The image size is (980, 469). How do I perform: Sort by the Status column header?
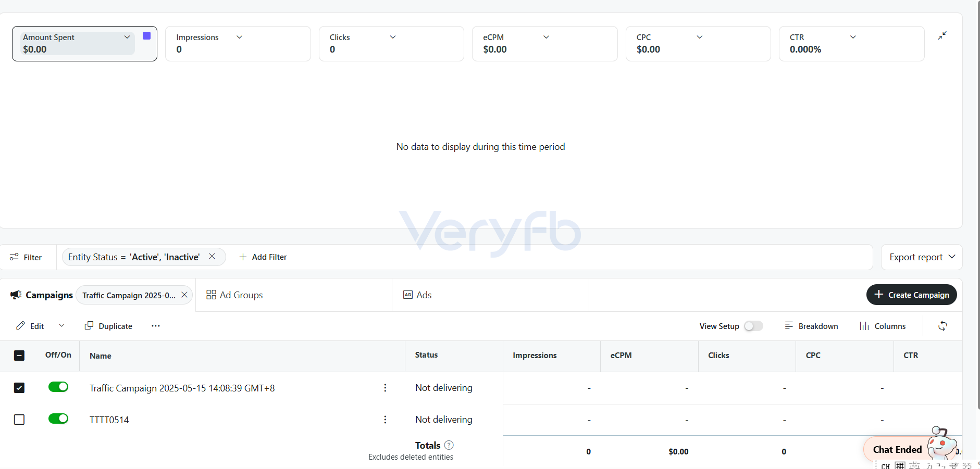coord(426,355)
